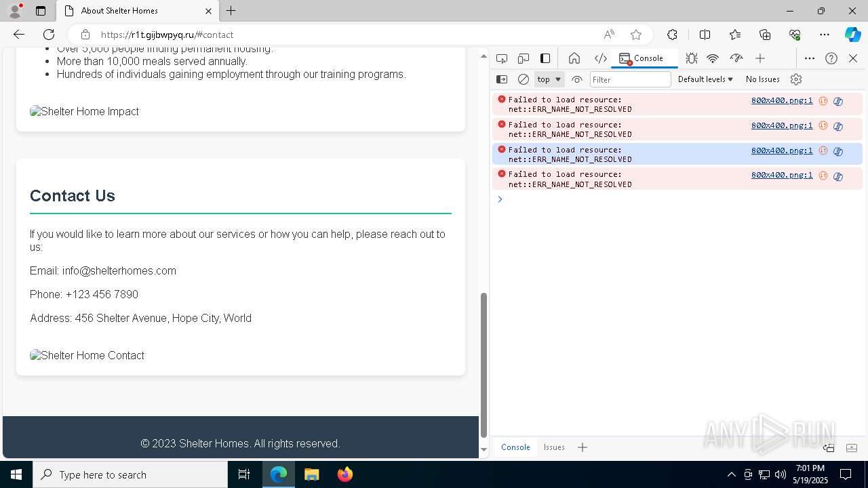Refresh the page
Viewport: 868px width, 488px height.
point(49,35)
